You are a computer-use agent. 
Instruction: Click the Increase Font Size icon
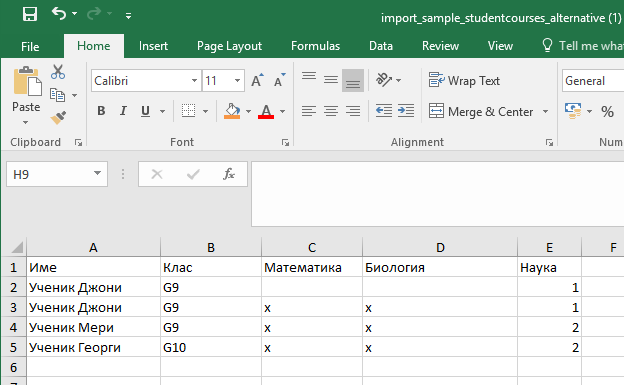tap(257, 80)
